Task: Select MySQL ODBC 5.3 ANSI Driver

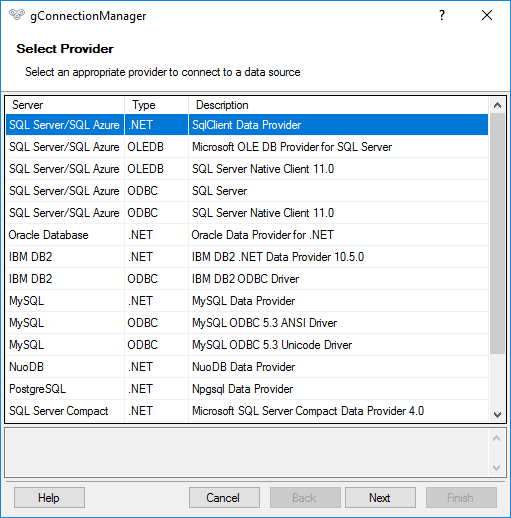Action: click(x=247, y=323)
